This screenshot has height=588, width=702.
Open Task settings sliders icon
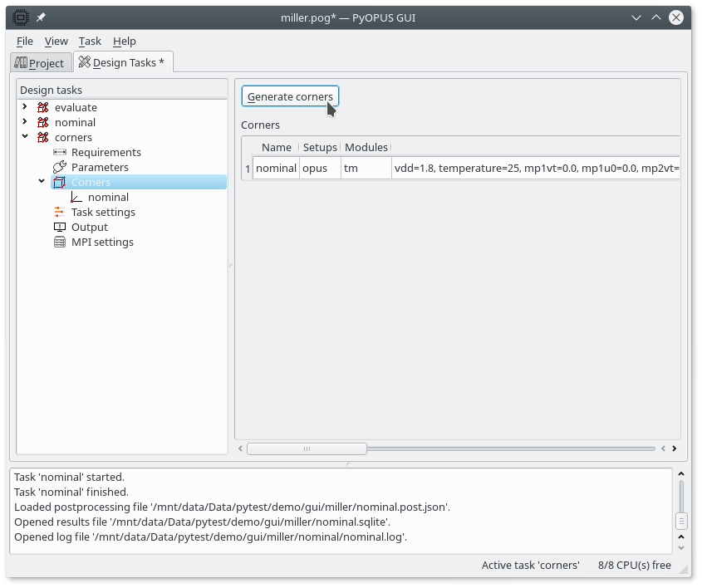tap(60, 212)
